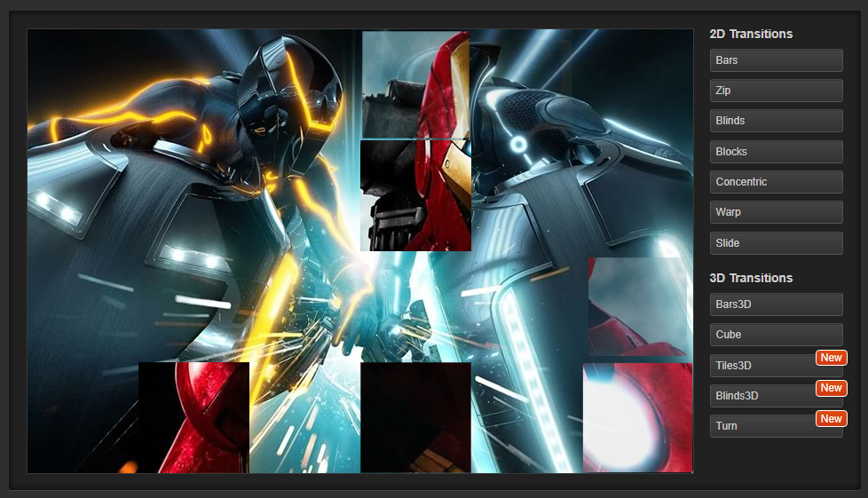Play the Cube 3D transition
The image size is (868, 498).
[776, 335]
